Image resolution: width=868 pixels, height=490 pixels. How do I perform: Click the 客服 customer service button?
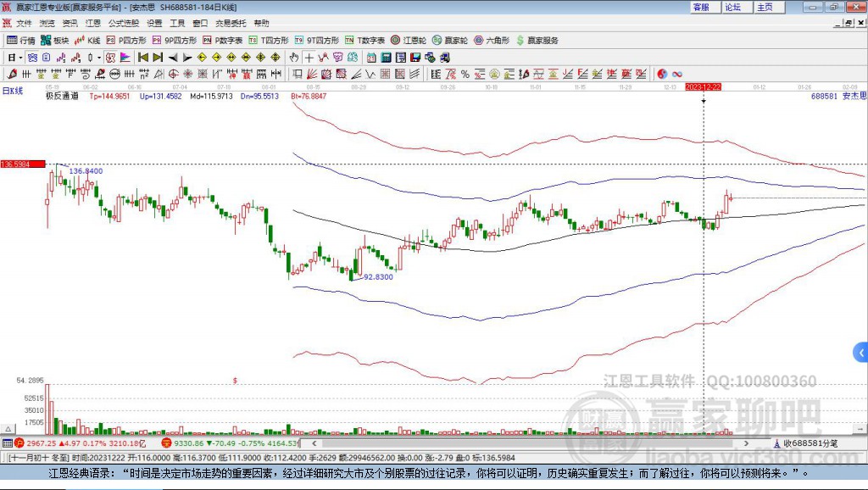[701, 7]
